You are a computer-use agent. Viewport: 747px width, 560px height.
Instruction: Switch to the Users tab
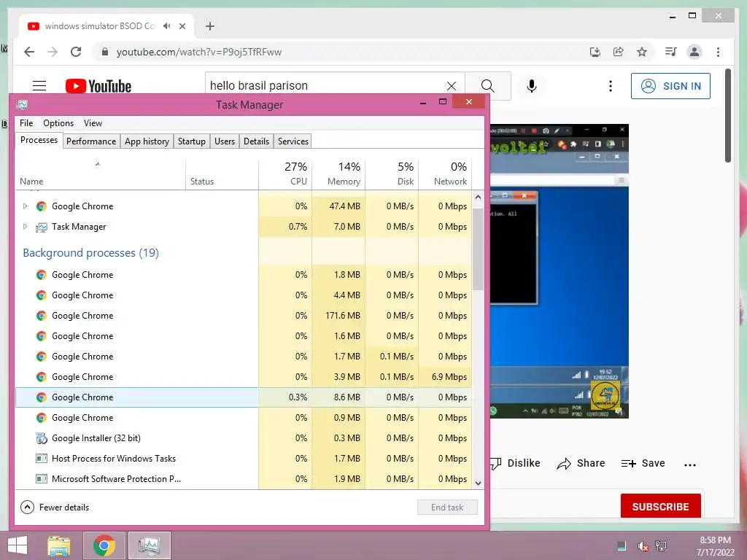[225, 141]
